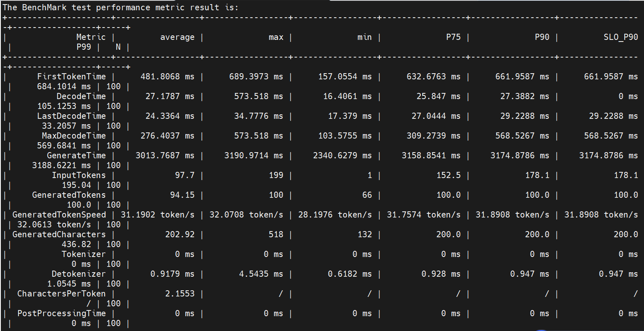Image resolution: width=644 pixels, height=331 pixels.
Task: Click the value 103.5755 ms
Action: 345,136
